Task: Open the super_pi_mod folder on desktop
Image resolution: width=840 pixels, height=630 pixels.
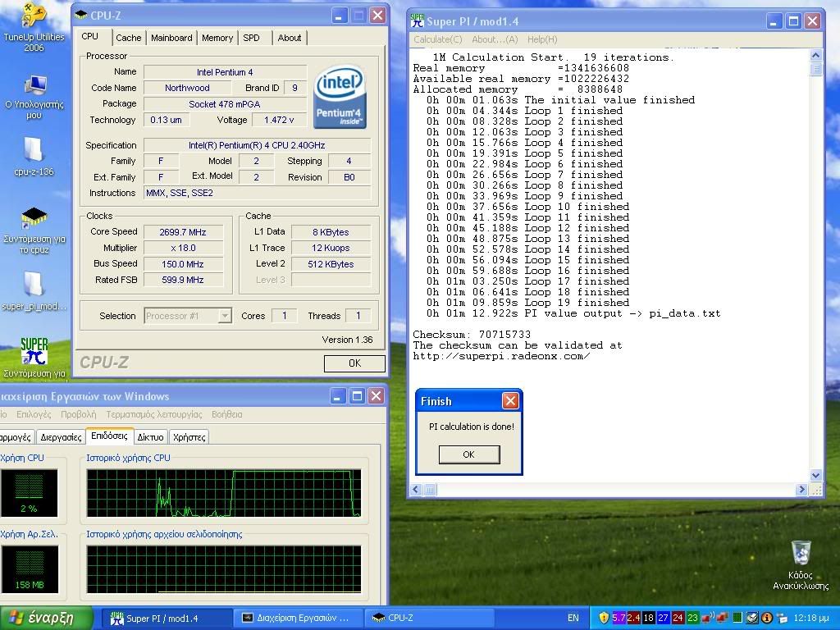Action: tap(34, 284)
